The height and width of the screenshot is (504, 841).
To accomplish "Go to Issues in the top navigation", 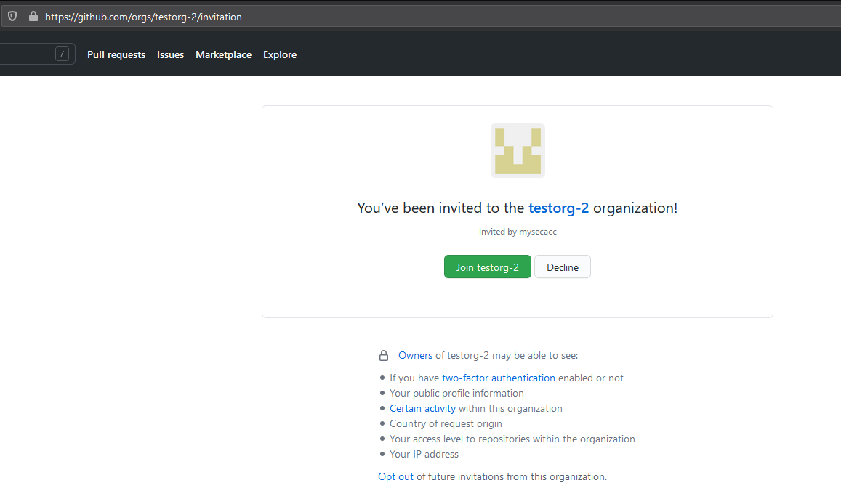I will point(170,54).
